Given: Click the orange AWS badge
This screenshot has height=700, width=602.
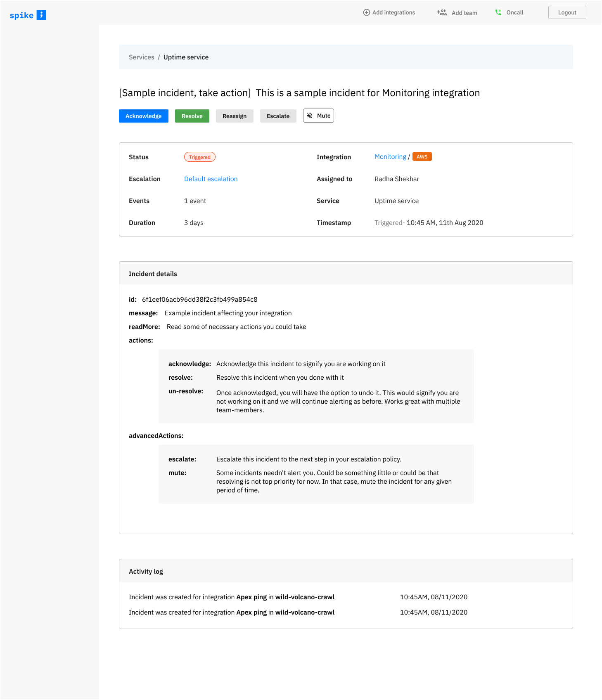Looking at the screenshot, I should [x=422, y=157].
